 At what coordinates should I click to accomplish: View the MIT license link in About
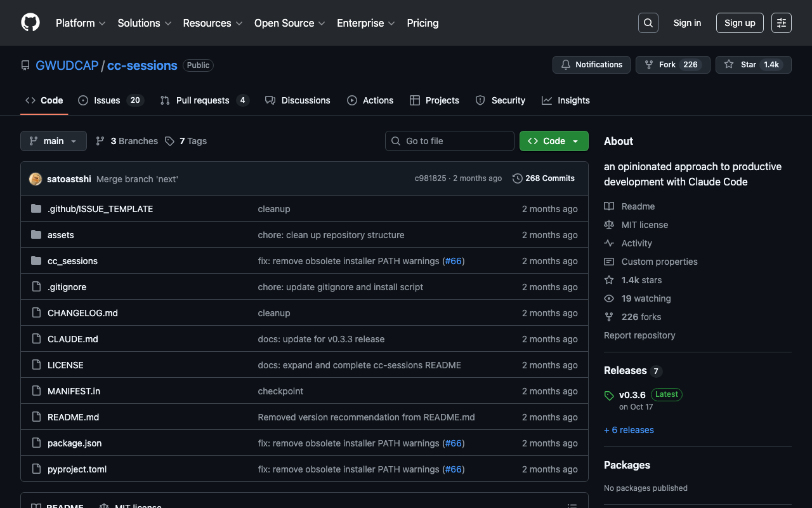[x=644, y=225]
